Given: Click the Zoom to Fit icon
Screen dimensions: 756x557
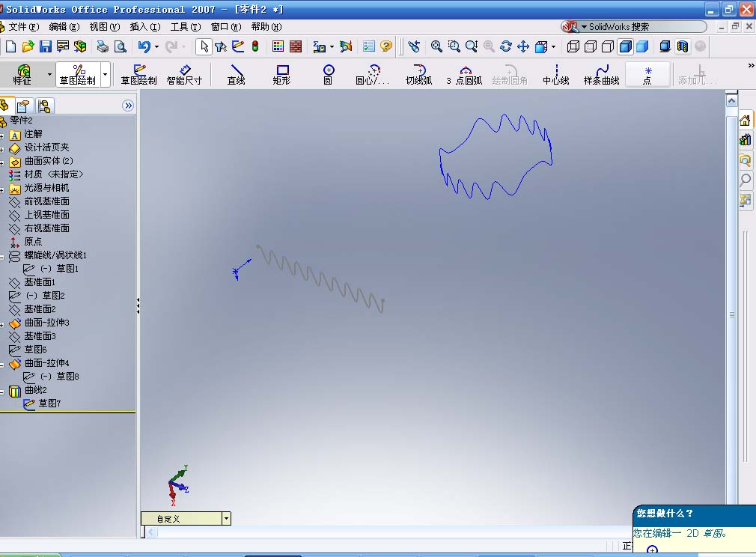Looking at the screenshot, I should [x=436, y=46].
